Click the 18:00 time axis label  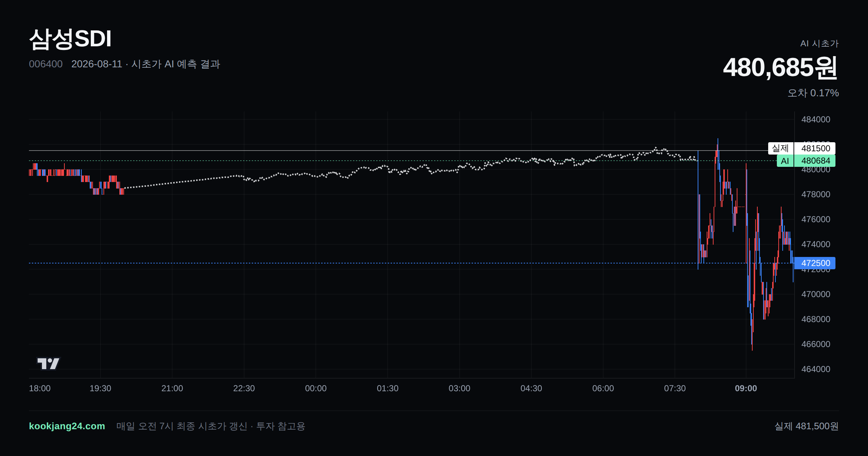pyautogui.click(x=40, y=388)
